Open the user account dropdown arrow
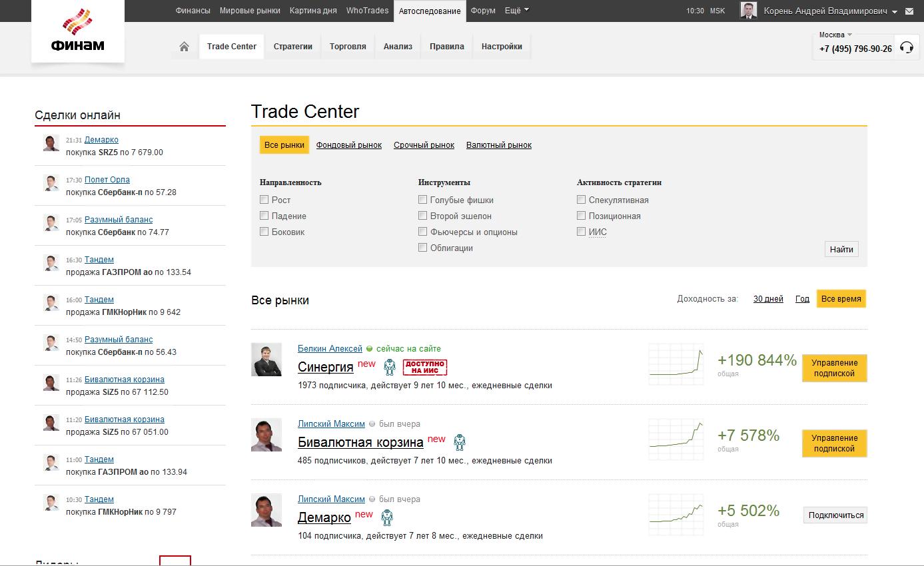Screen dimensions: 924x566 (x=894, y=11)
